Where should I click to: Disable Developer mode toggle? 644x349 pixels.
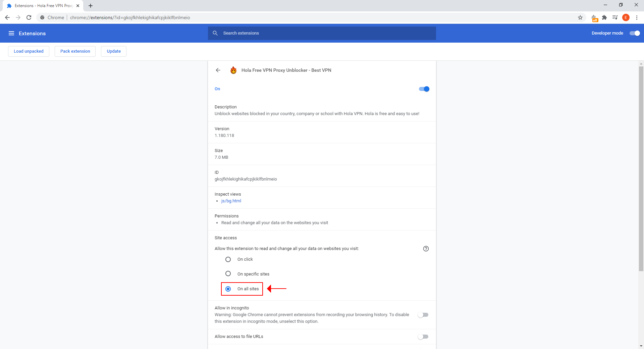634,33
